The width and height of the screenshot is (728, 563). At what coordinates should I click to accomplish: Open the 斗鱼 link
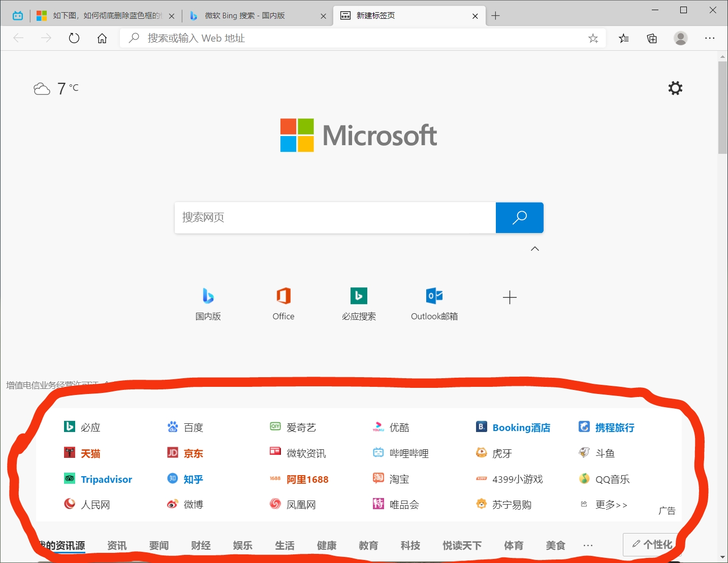(x=597, y=453)
